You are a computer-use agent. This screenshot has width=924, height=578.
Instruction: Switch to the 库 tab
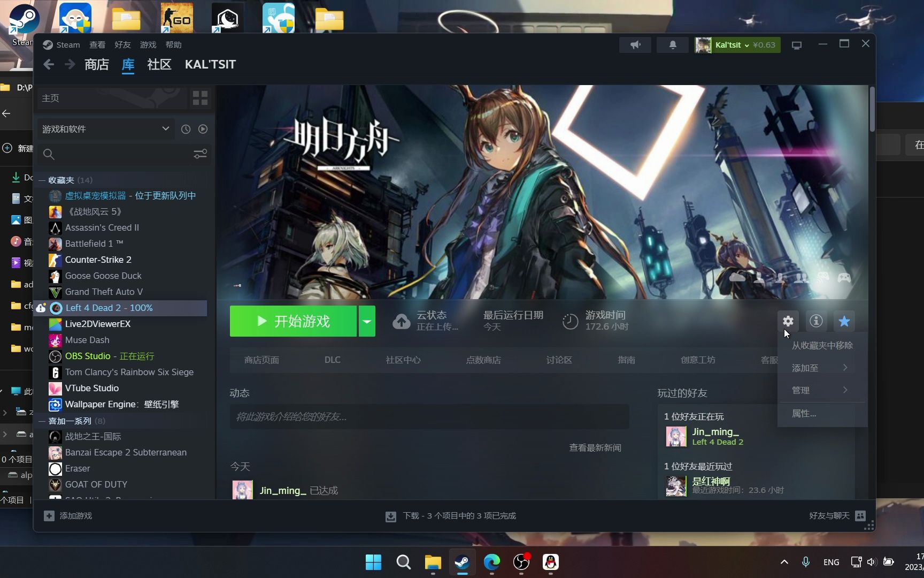128,65
